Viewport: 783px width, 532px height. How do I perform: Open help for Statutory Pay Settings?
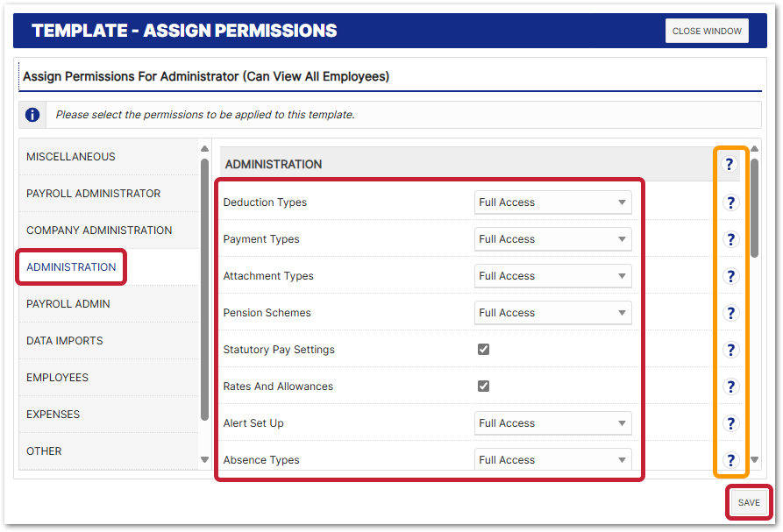click(730, 350)
